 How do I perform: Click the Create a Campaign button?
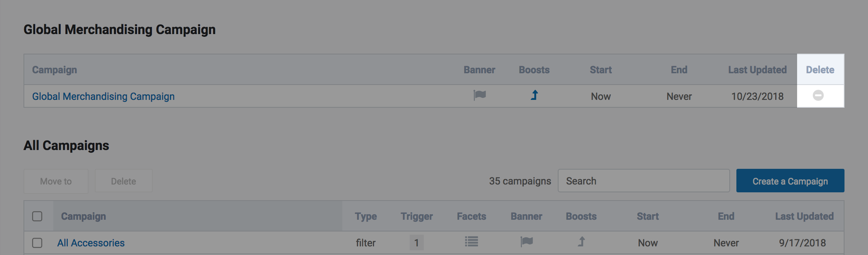click(x=790, y=181)
